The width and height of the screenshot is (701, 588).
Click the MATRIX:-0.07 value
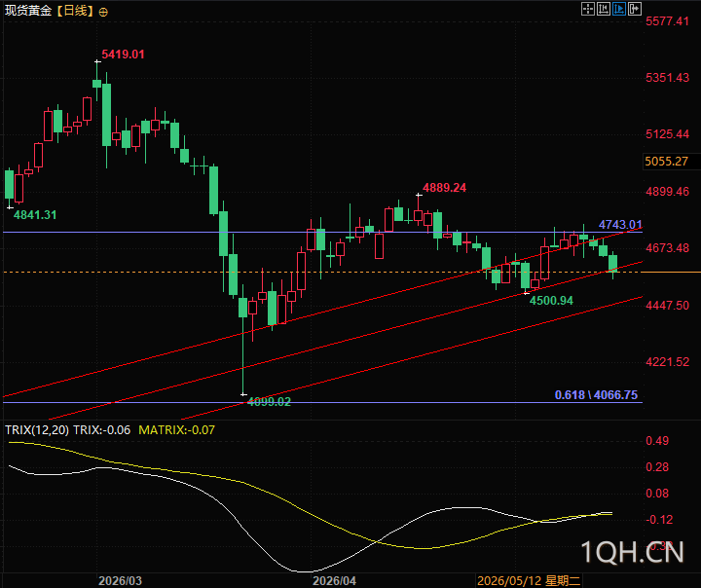pyautogui.click(x=176, y=430)
